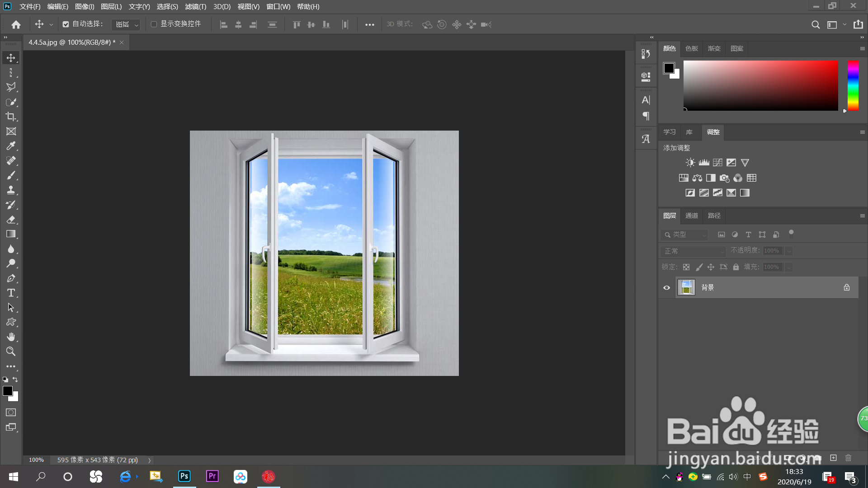Switch to the Swatches (色板) tab
This screenshot has height=488, width=868.
[691, 49]
